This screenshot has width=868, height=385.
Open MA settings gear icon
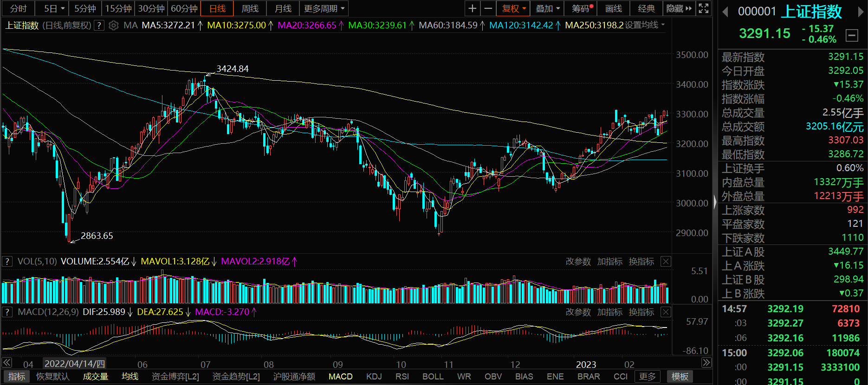pos(114,26)
